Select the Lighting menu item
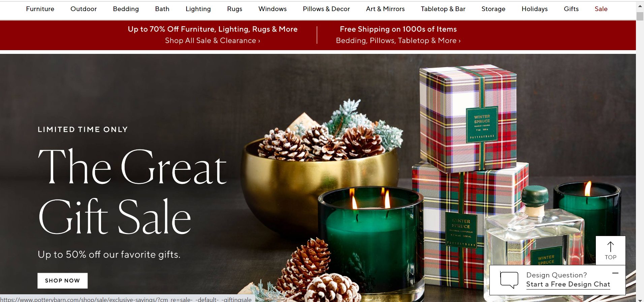The height and width of the screenshot is (302, 644). click(x=198, y=9)
